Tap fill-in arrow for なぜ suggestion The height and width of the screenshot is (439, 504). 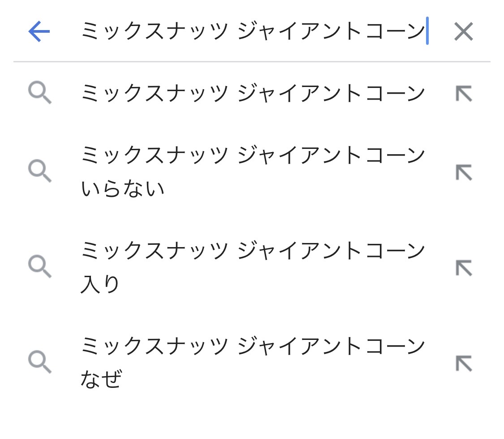point(464,363)
